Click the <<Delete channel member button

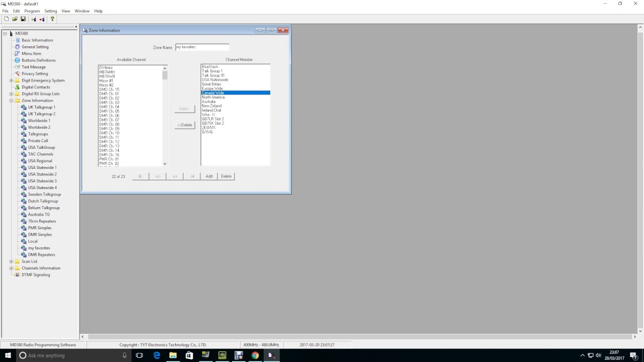tap(185, 125)
